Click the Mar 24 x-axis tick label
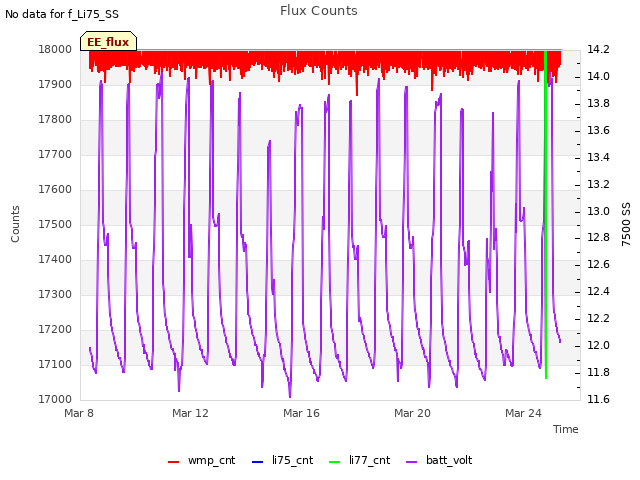The image size is (640, 480). point(523,413)
